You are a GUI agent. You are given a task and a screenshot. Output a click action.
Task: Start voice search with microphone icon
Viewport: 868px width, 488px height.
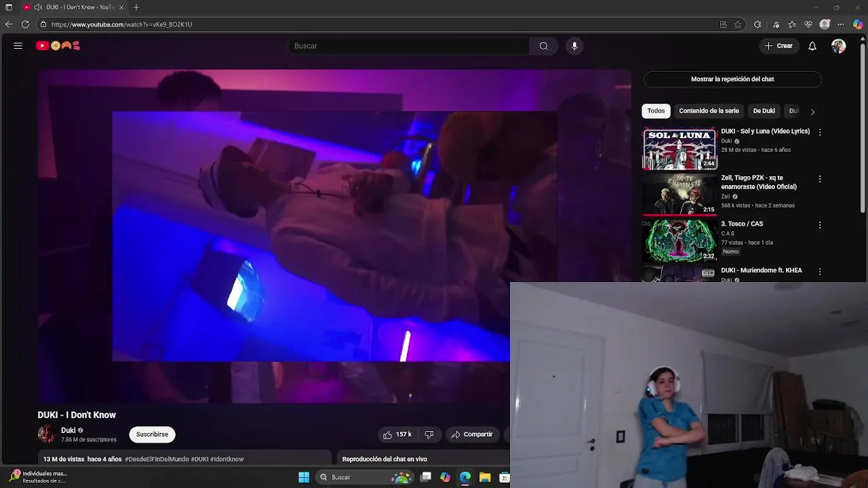[574, 46]
